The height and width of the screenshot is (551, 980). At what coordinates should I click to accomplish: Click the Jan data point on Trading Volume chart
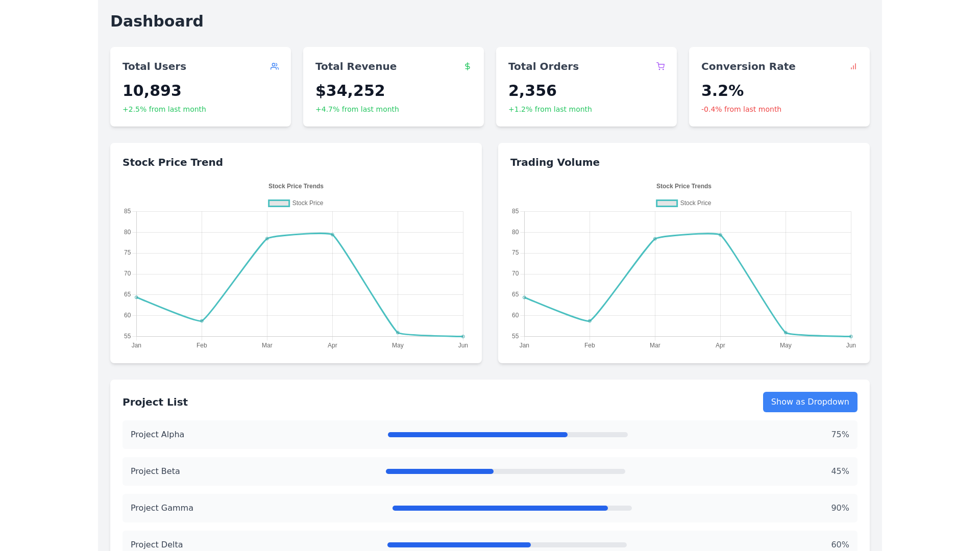click(524, 297)
